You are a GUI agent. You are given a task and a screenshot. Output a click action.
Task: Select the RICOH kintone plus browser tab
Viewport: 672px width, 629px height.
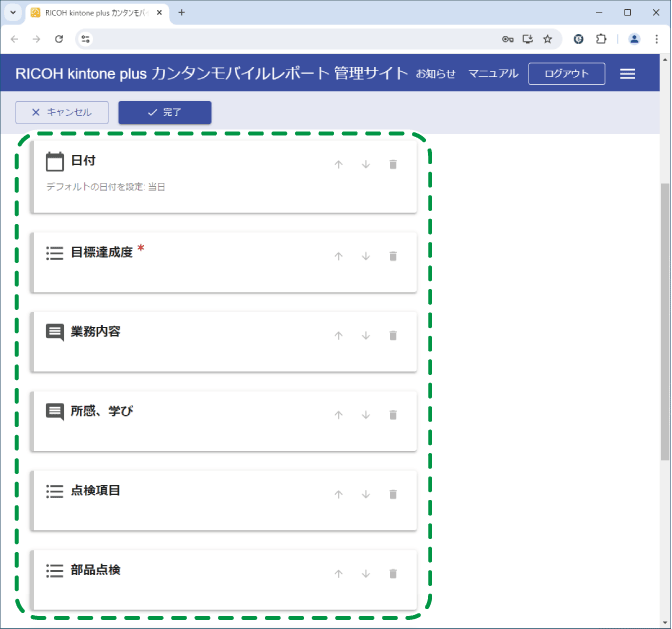coord(98,13)
